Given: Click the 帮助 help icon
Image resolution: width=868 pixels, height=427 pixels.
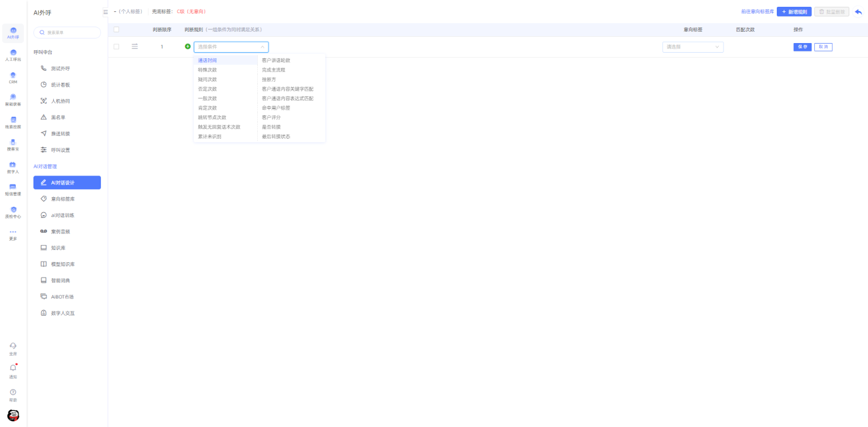Looking at the screenshot, I should pyautogui.click(x=13, y=392).
